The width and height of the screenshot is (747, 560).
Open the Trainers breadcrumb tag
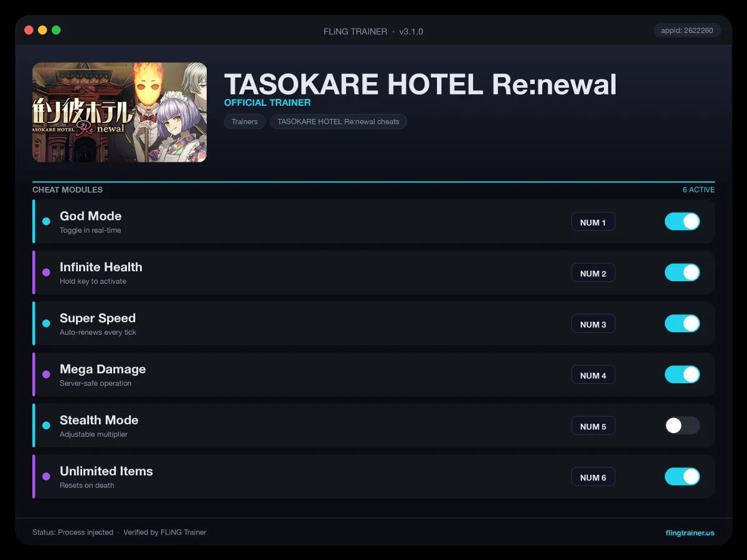245,121
